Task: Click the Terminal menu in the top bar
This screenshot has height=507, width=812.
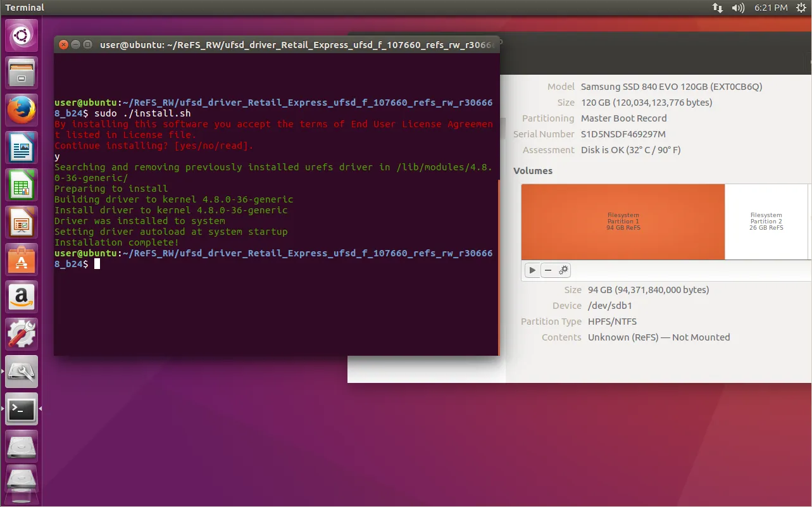Action: tap(25, 8)
